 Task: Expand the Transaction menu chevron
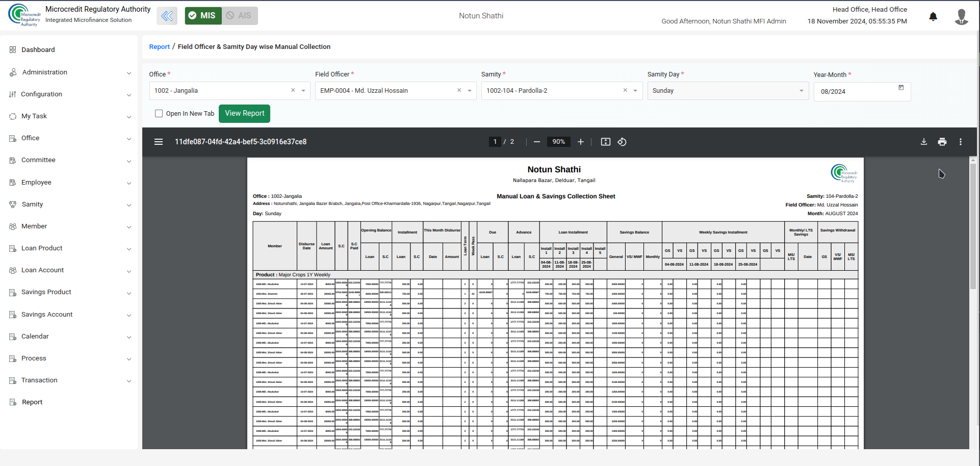(x=129, y=381)
